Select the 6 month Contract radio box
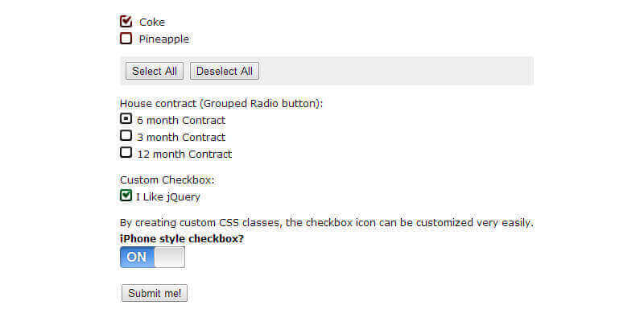The image size is (644, 322). [126, 119]
